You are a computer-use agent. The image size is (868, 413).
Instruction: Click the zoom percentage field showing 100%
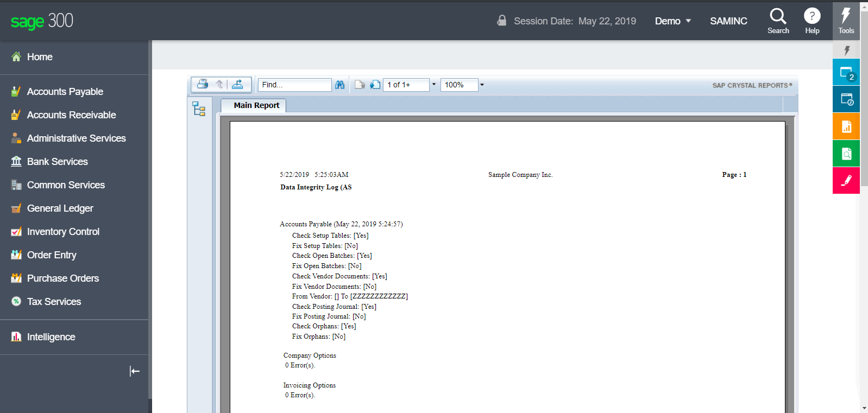[459, 85]
